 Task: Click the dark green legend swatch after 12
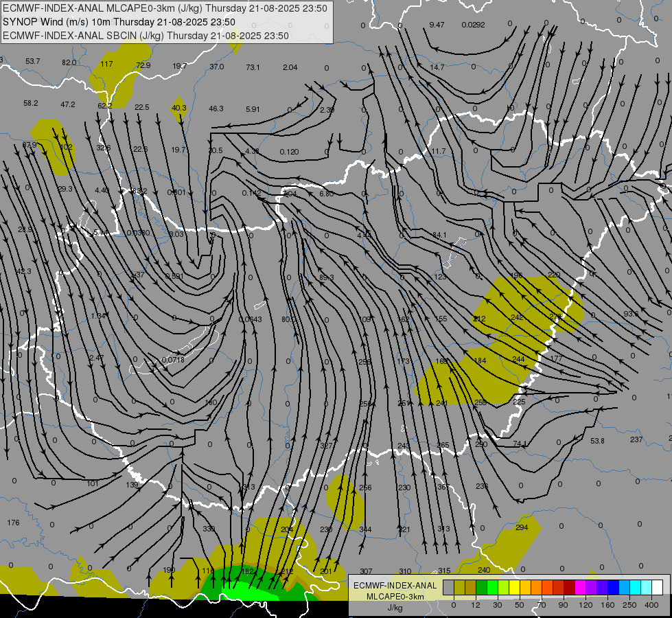click(x=482, y=587)
